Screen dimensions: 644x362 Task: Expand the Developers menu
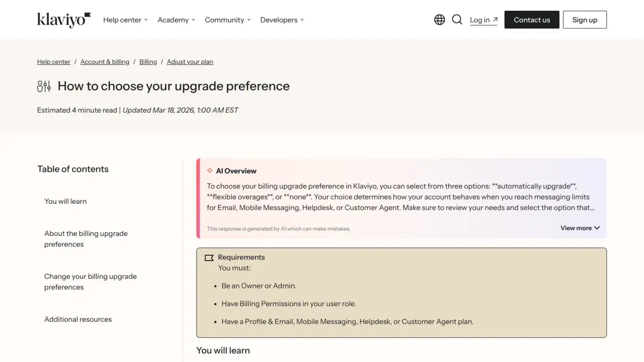tap(282, 20)
